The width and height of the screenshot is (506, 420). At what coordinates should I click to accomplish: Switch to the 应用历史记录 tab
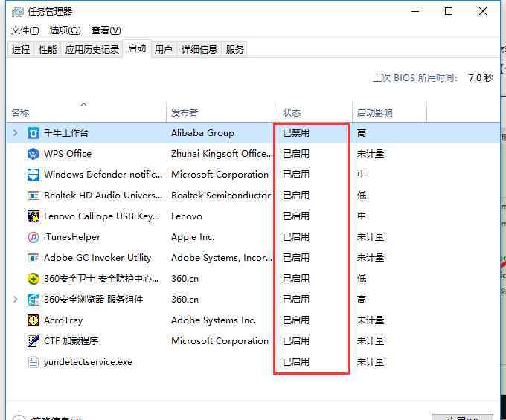pos(92,49)
